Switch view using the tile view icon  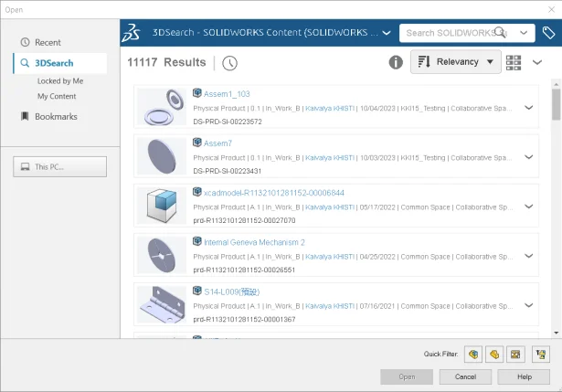pos(514,62)
